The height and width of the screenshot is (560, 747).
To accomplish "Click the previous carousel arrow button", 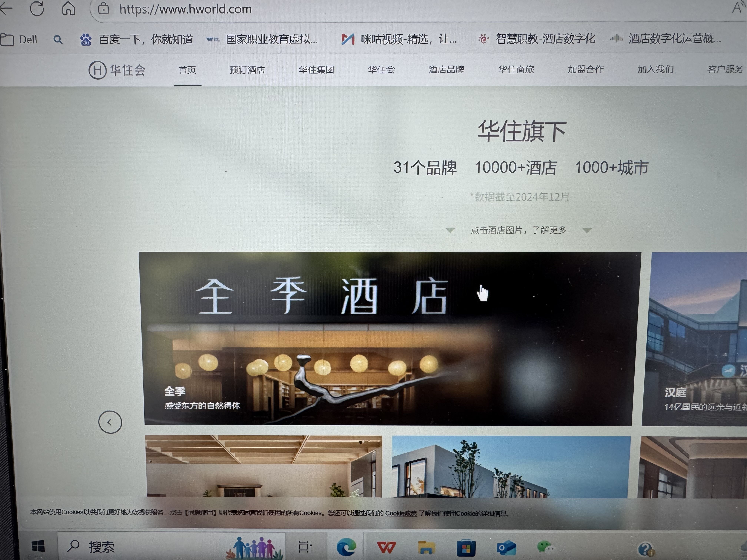I will tap(110, 422).
